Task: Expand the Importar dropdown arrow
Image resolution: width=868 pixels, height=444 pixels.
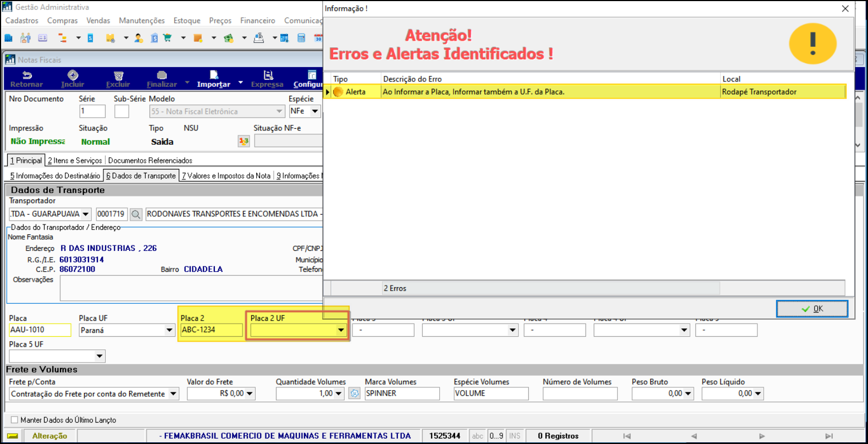Action: coord(240,83)
